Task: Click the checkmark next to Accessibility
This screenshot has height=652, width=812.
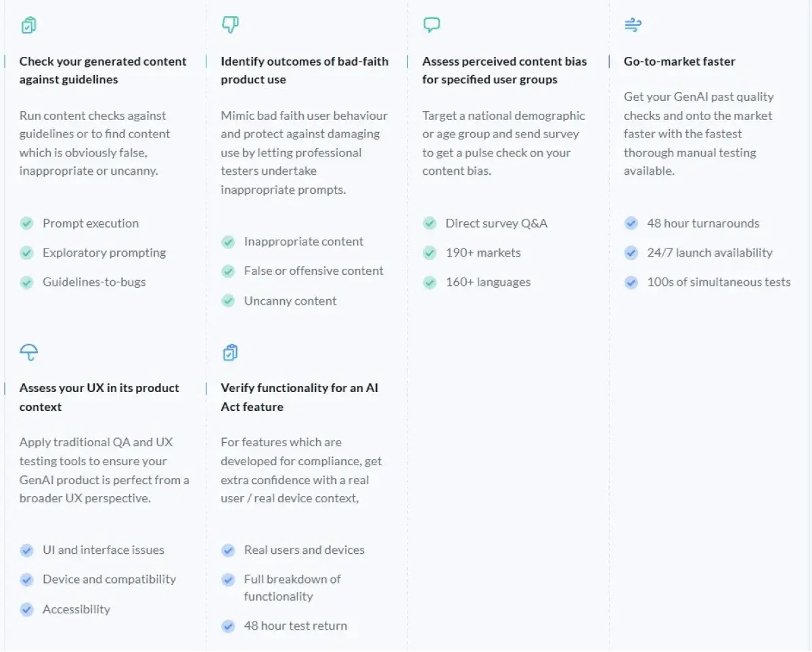Action: pos(26,609)
